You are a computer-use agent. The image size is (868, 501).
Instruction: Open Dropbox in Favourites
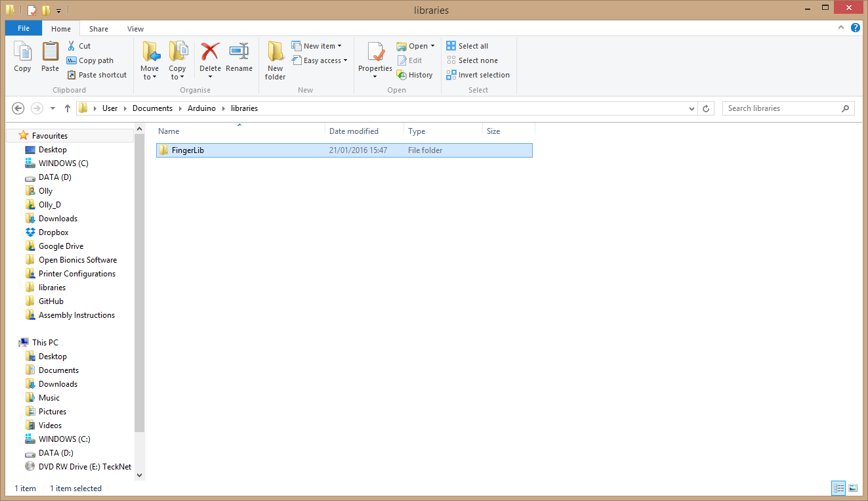click(53, 232)
